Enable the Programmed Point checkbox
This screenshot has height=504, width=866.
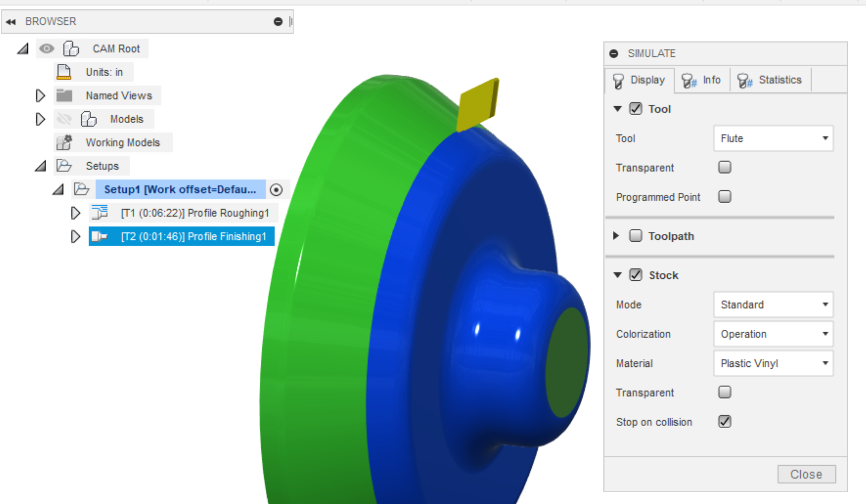point(724,196)
